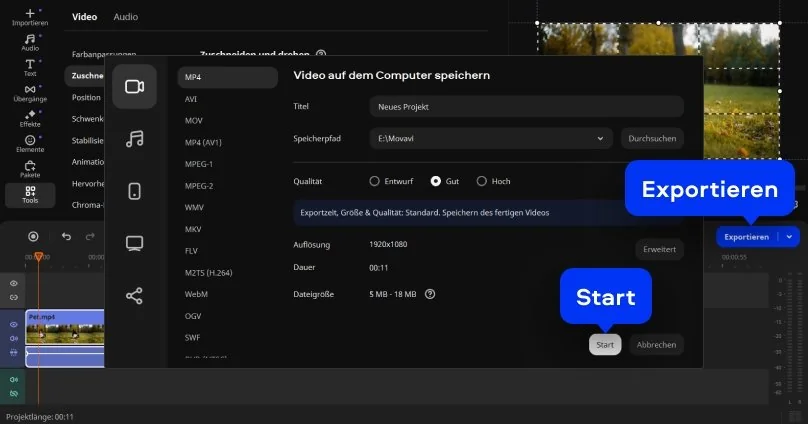Choose the mobile device export icon
This screenshot has width=808, height=424.
tap(134, 191)
